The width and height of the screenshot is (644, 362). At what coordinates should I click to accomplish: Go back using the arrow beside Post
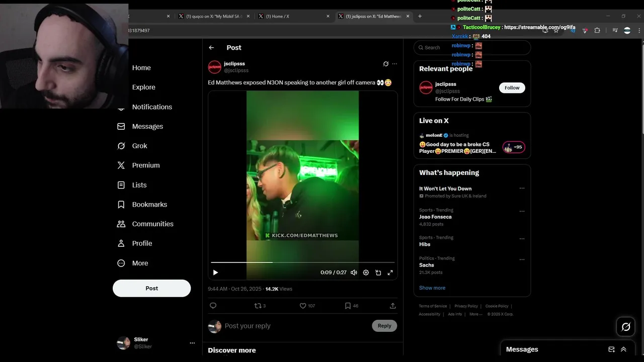click(211, 48)
